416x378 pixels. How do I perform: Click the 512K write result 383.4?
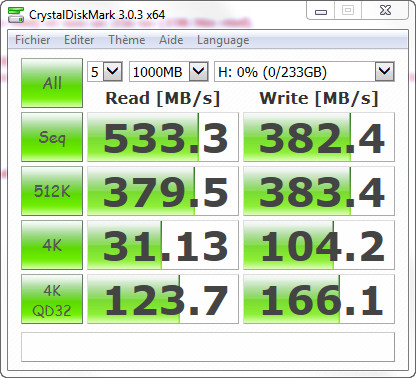click(x=319, y=191)
